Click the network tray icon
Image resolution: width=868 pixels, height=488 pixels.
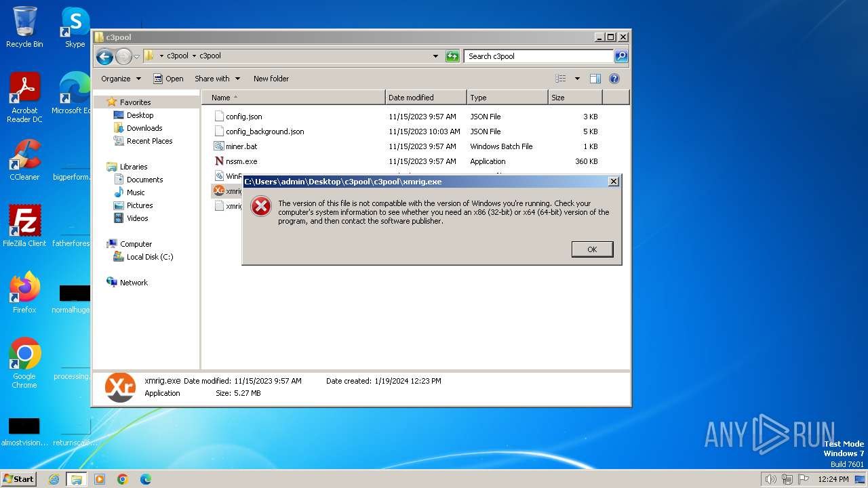787,479
